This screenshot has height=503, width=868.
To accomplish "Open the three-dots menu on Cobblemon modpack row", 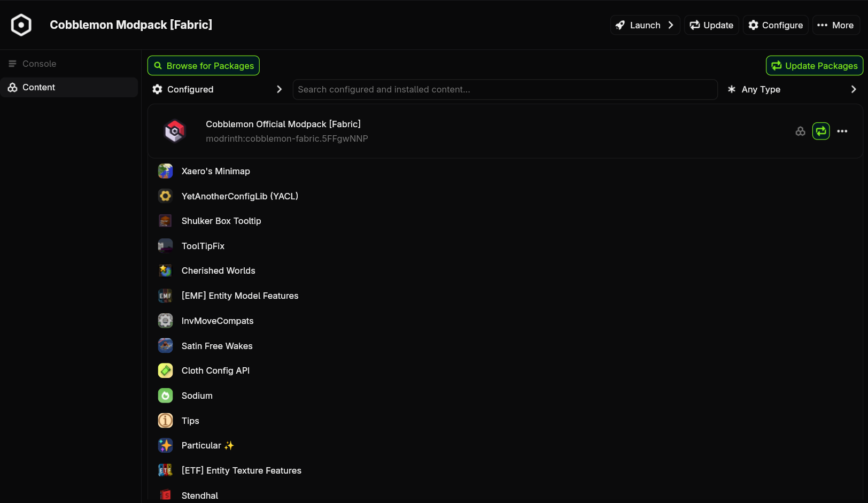I will (x=842, y=131).
